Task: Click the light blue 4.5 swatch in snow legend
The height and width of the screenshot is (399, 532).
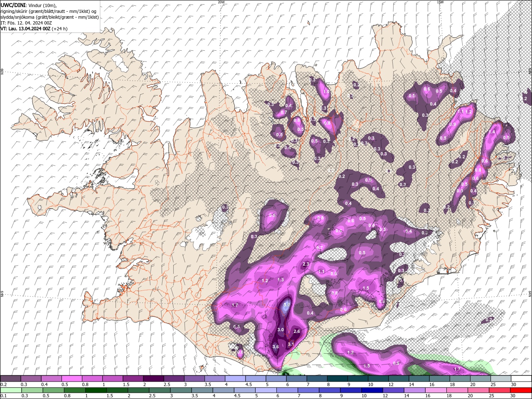Action: click(x=255, y=379)
